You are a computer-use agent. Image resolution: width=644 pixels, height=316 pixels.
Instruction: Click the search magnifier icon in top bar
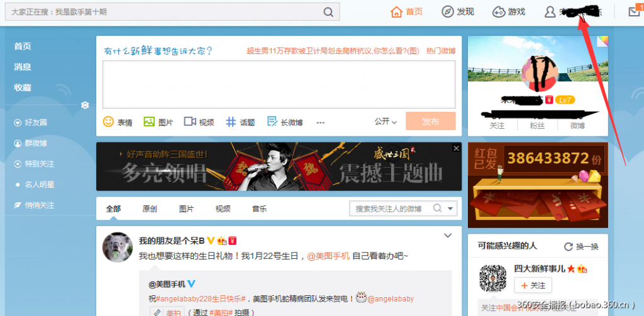click(328, 12)
